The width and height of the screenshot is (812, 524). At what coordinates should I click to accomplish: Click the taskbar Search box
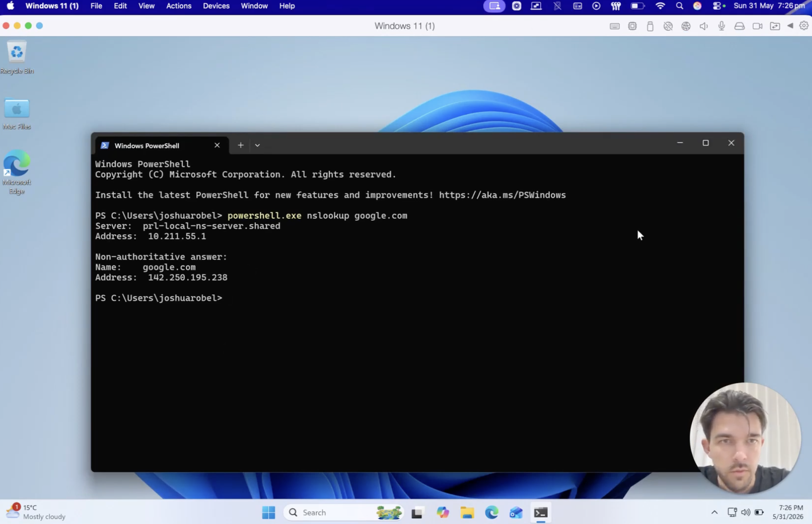343,512
